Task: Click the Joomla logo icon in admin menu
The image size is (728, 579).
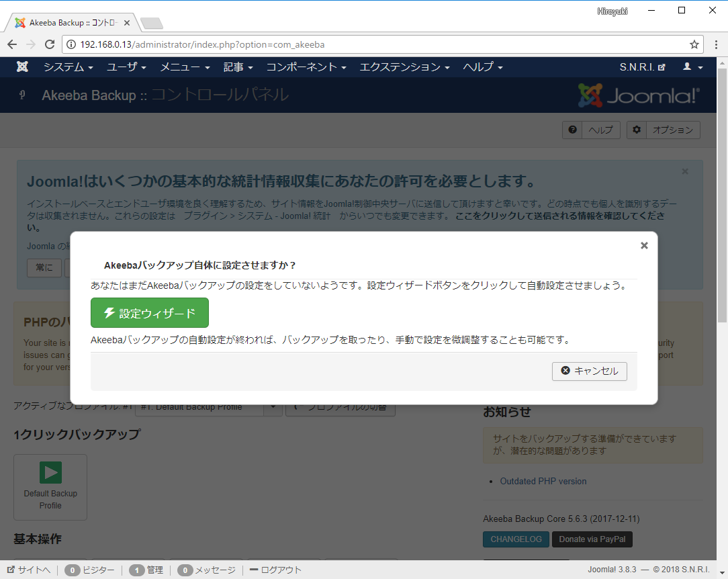Action: (22, 67)
